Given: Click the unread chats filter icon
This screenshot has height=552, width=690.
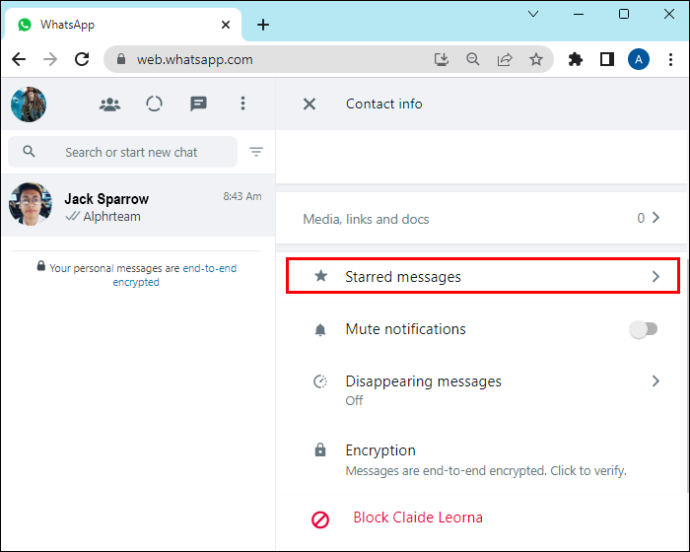Looking at the screenshot, I should pyautogui.click(x=256, y=152).
